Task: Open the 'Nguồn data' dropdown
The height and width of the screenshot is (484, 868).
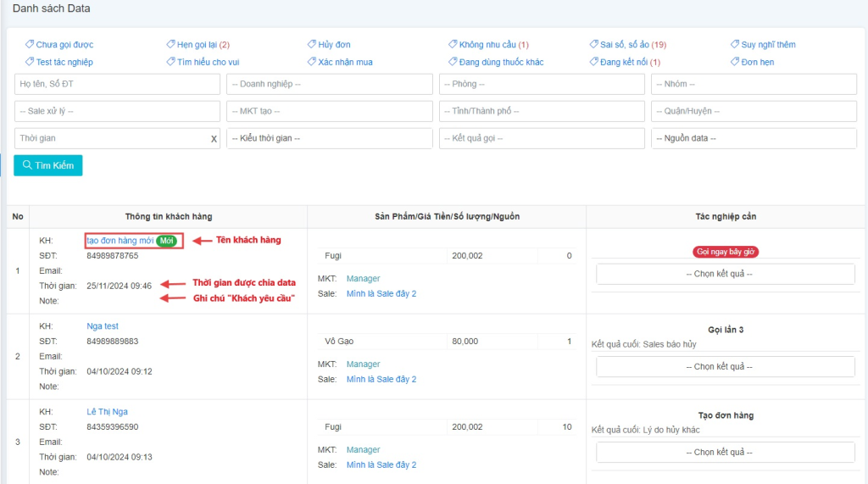Action: point(753,138)
